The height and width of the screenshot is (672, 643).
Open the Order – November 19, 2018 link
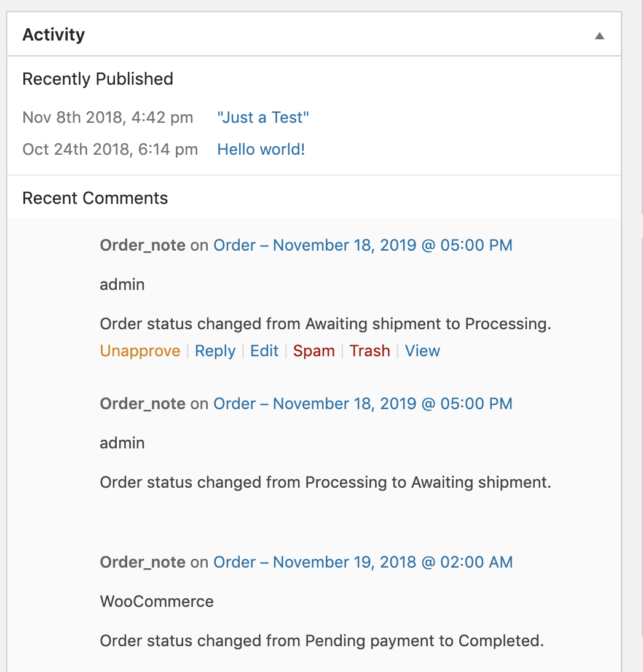362,562
